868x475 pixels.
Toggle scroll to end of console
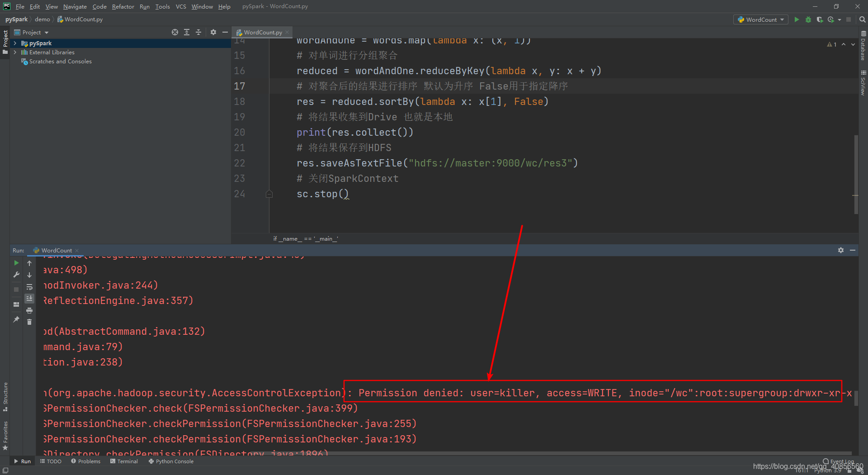29,298
